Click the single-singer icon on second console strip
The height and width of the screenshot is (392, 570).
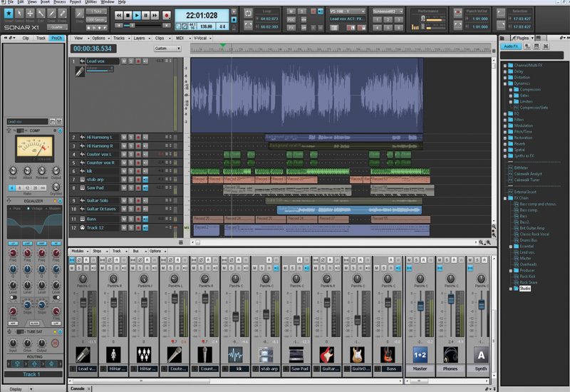tap(113, 354)
